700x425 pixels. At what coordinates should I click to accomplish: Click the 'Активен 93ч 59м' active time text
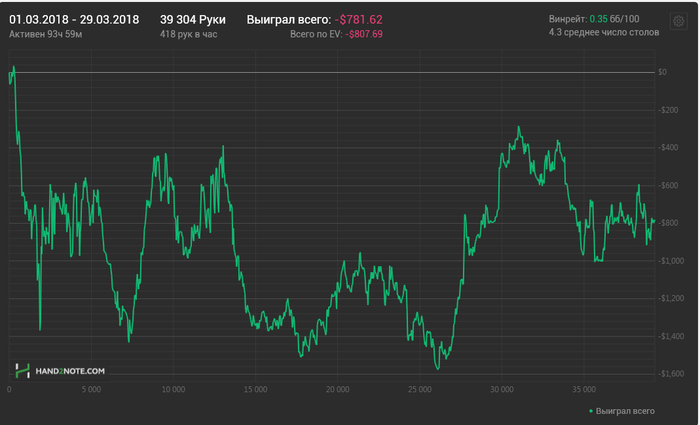(x=46, y=34)
